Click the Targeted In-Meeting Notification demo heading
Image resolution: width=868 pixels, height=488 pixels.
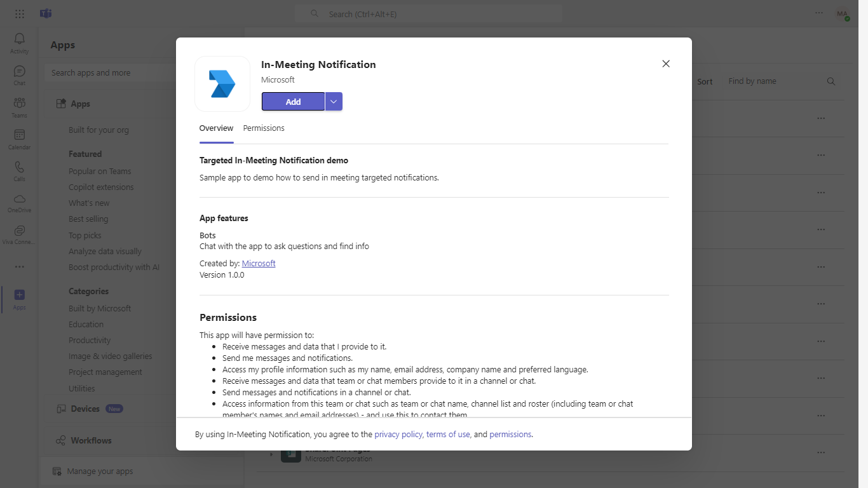274,161
